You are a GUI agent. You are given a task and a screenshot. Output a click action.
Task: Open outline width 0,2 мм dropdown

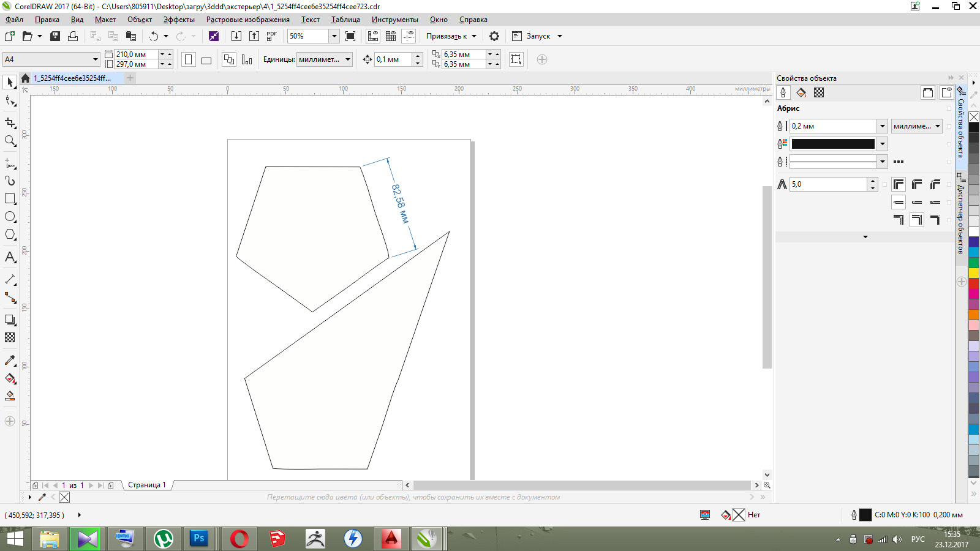[882, 126]
